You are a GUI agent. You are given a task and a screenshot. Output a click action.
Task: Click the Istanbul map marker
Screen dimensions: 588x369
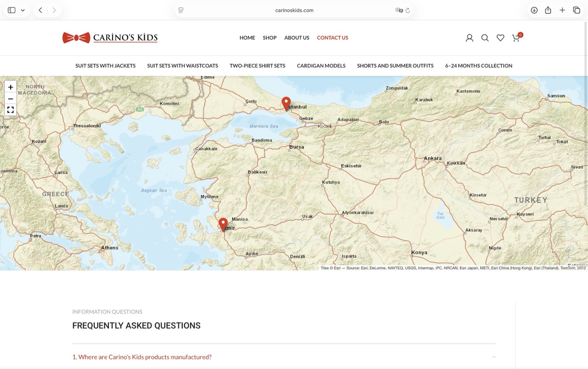pyautogui.click(x=286, y=103)
